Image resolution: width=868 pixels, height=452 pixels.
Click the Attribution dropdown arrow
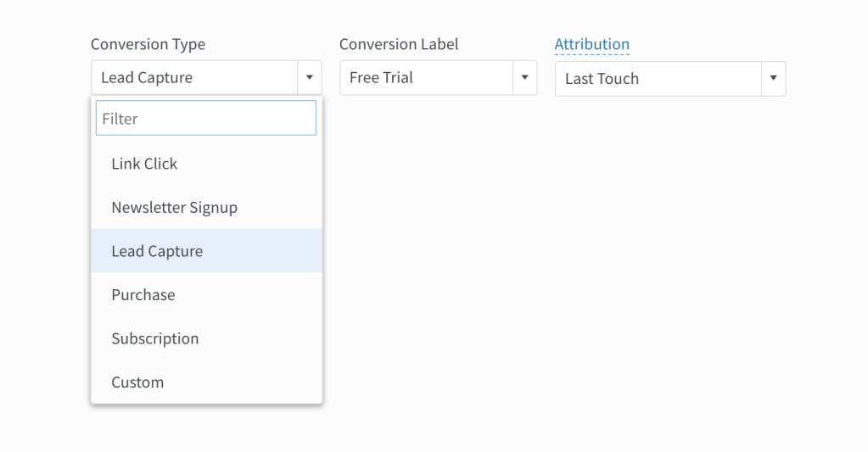[773, 79]
